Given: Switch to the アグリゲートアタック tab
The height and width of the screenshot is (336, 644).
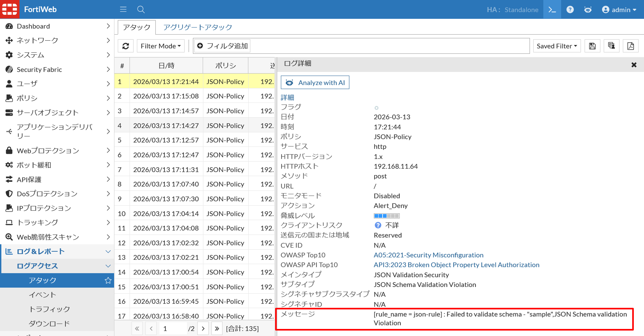Looking at the screenshot, I should [198, 27].
